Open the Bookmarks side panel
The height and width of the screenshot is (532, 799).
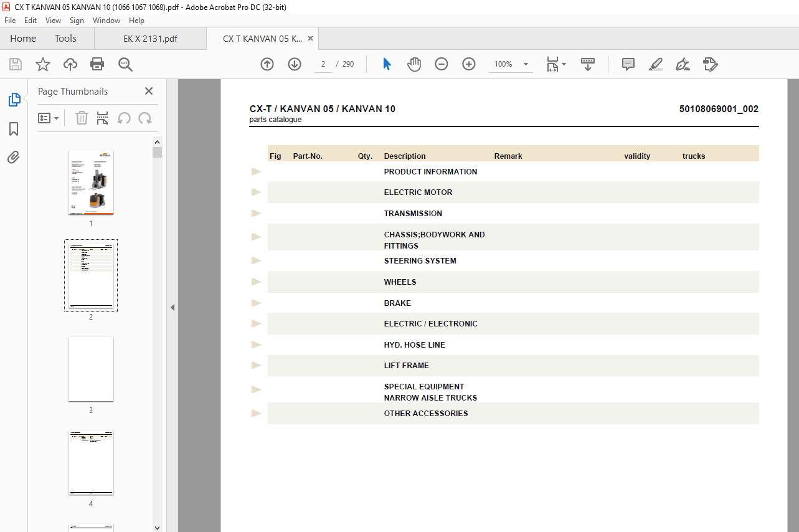14,129
